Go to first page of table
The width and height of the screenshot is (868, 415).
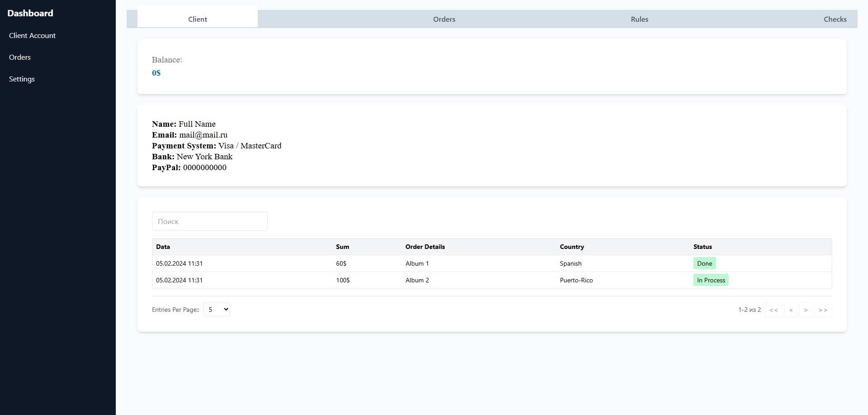[773, 310]
